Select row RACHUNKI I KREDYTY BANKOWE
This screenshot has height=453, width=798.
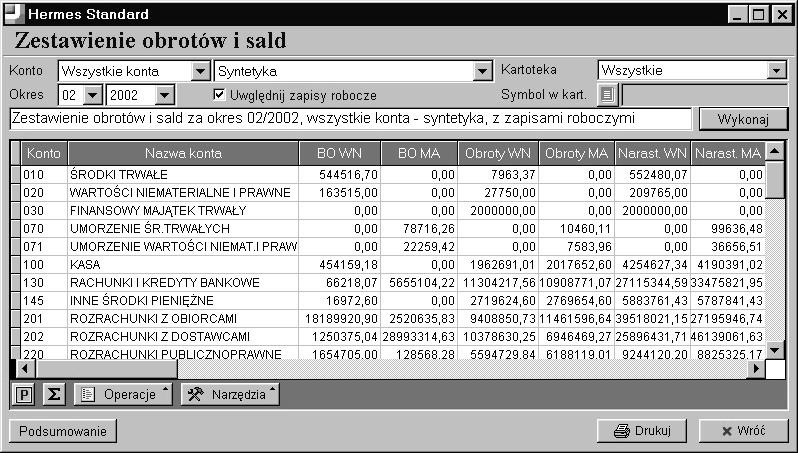coord(392,282)
